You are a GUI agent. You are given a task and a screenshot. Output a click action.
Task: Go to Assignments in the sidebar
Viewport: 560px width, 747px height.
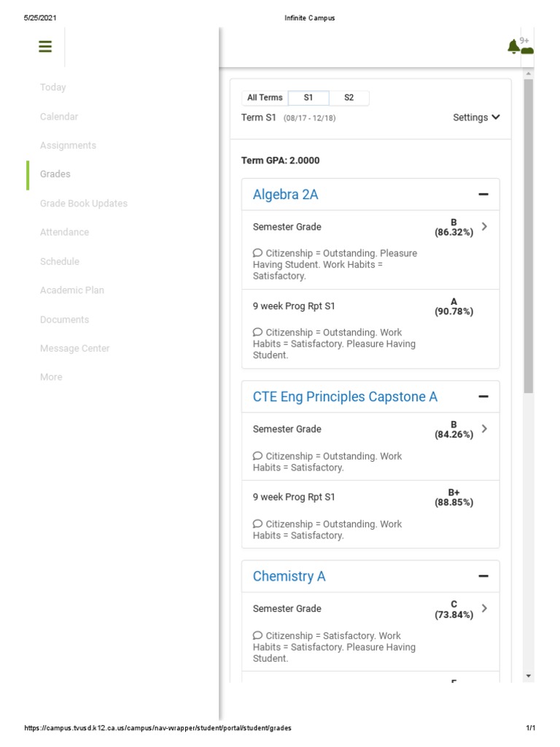click(68, 145)
